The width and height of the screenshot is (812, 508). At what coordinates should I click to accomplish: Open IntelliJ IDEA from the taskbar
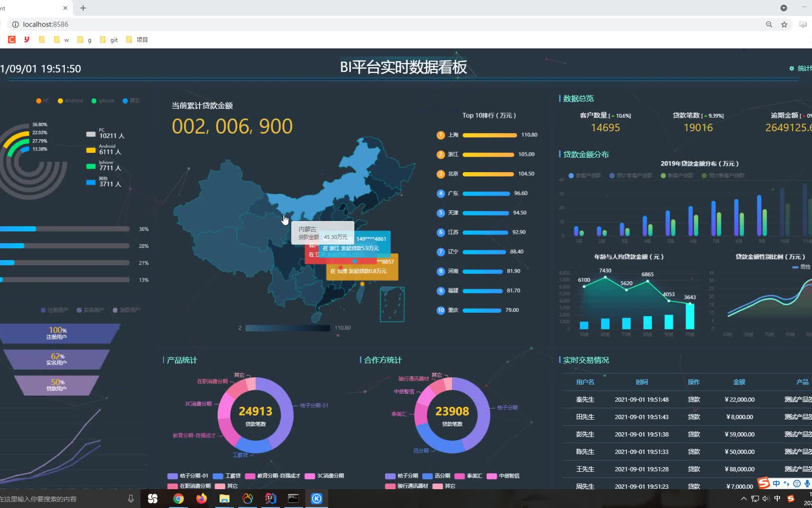pyautogui.click(x=271, y=499)
